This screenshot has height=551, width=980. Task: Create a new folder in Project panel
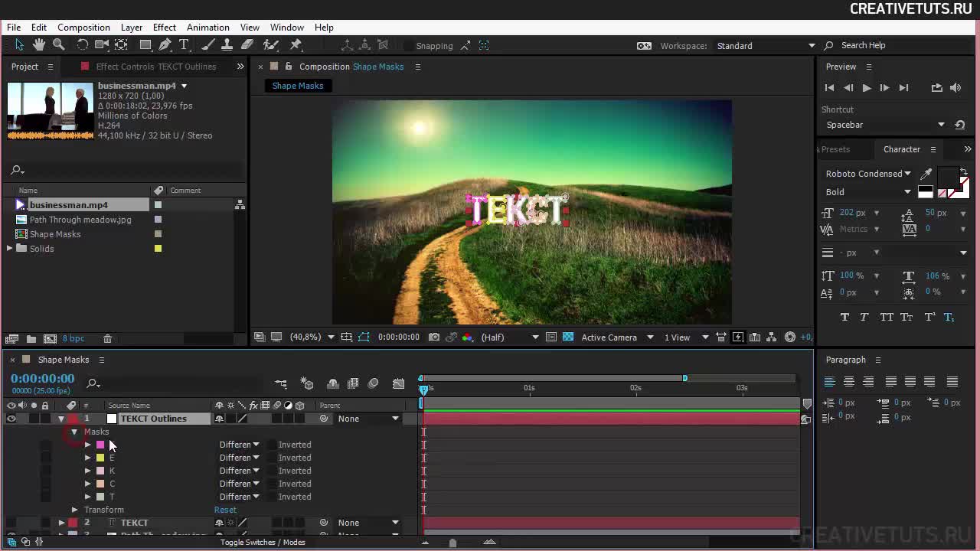tap(31, 338)
